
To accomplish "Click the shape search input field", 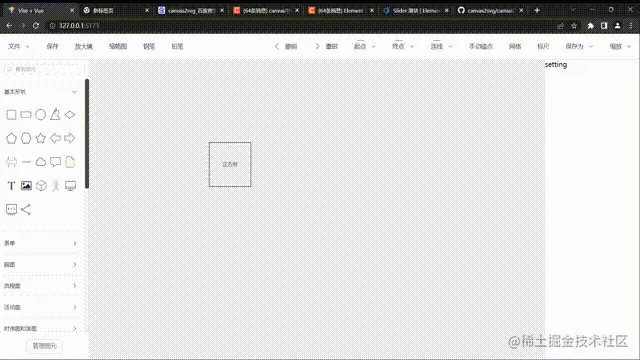I will [x=44, y=69].
